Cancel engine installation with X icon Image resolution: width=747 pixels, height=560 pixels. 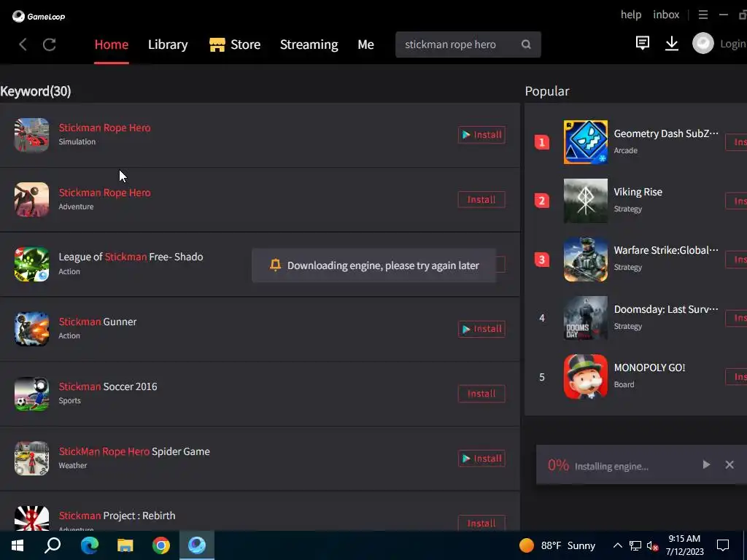pyautogui.click(x=729, y=464)
